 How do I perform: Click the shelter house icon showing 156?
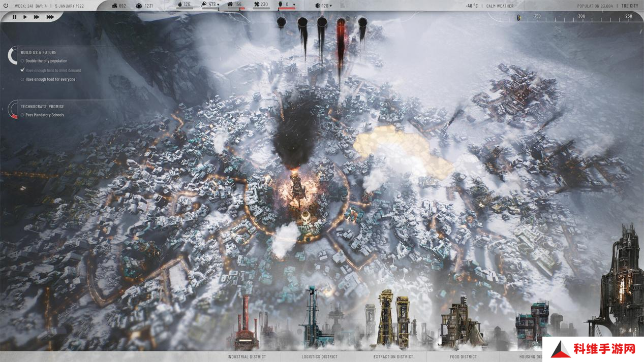coord(230,5)
